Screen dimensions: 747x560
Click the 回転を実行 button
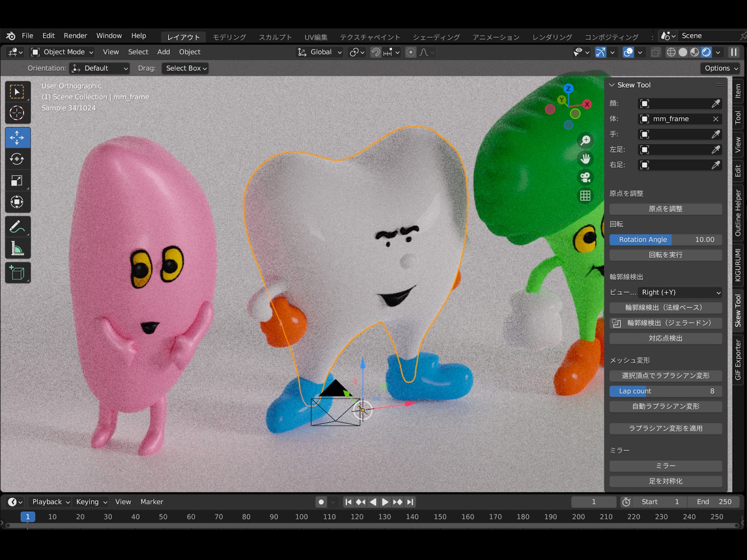(665, 255)
